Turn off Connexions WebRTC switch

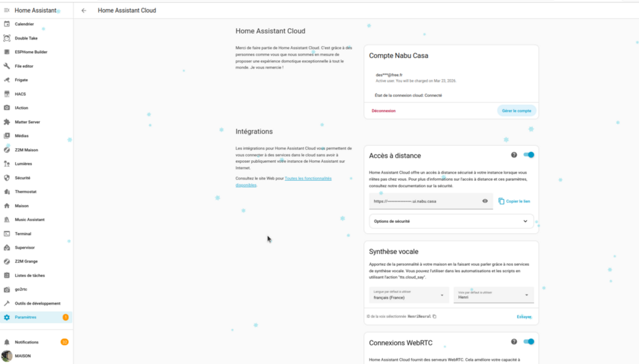[x=528, y=342]
